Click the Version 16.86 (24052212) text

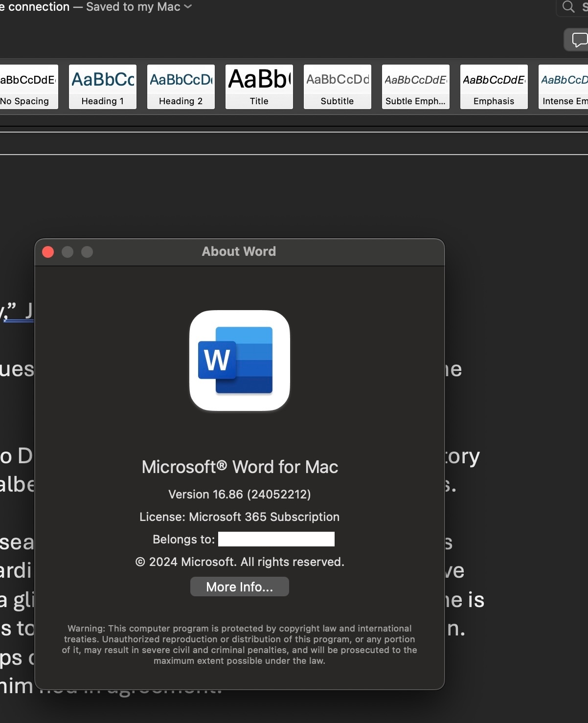(240, 494)
